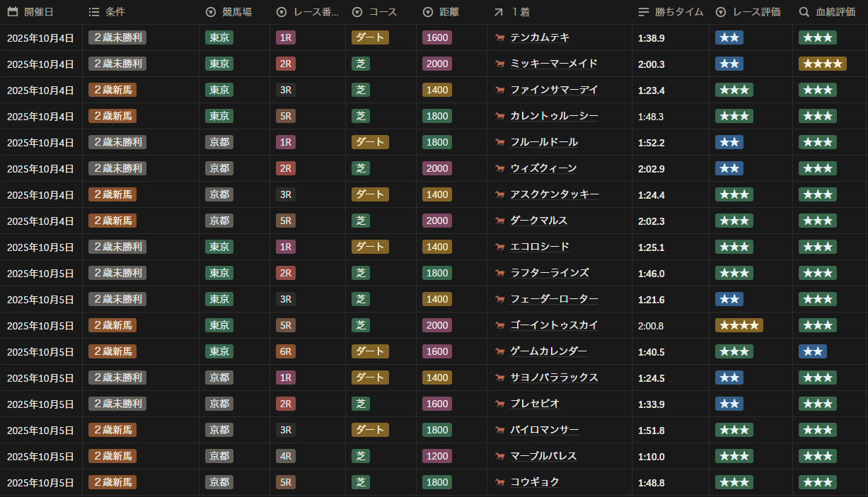Select the 1:21.6 winning time cell
Viewport: 868px width, 497px height.
tap(651, 300)
